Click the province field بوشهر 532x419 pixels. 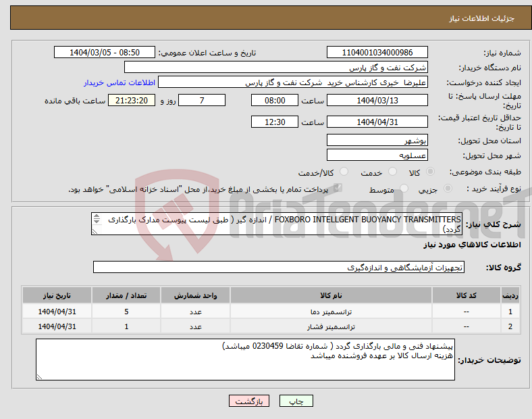click(x=377, y=140)
